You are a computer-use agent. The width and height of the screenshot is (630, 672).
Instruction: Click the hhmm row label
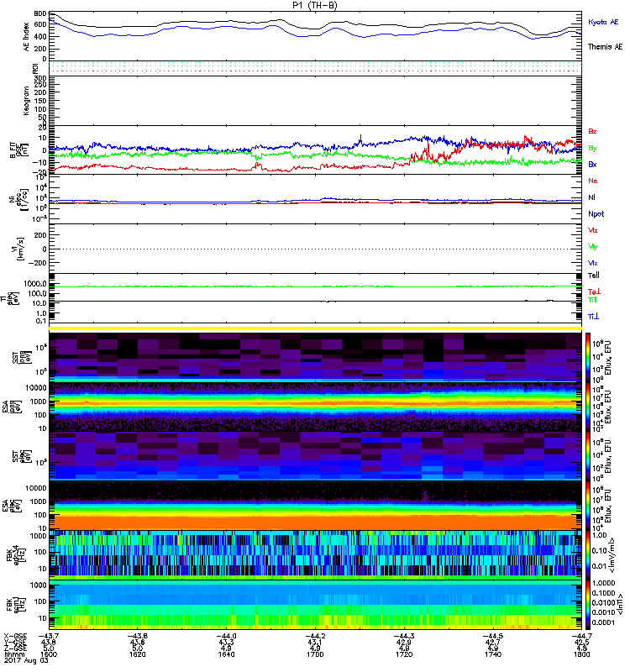click(x=13, y=654)
